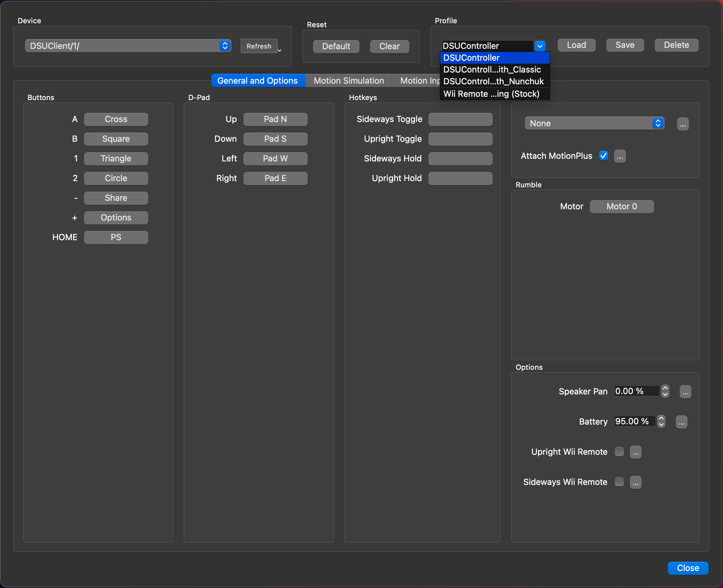The image size is (723, 588).
Task: Open advanced settings for Upright Wii Remote
Action: coord(635,452)
